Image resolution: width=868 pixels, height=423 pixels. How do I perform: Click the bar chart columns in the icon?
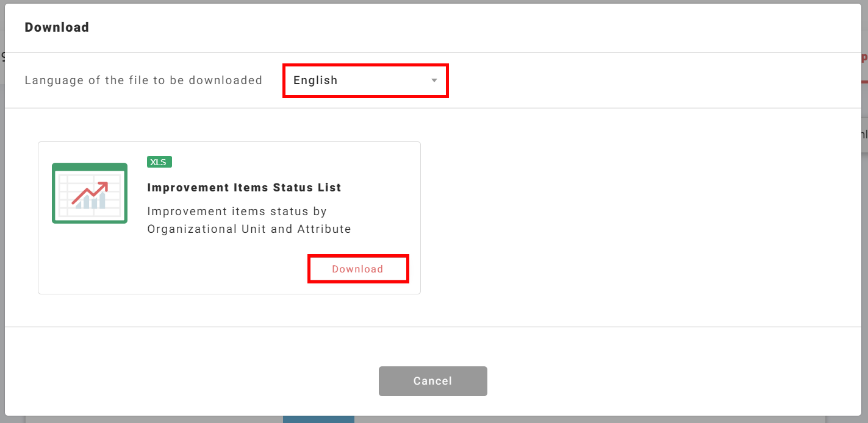(91, 202)
